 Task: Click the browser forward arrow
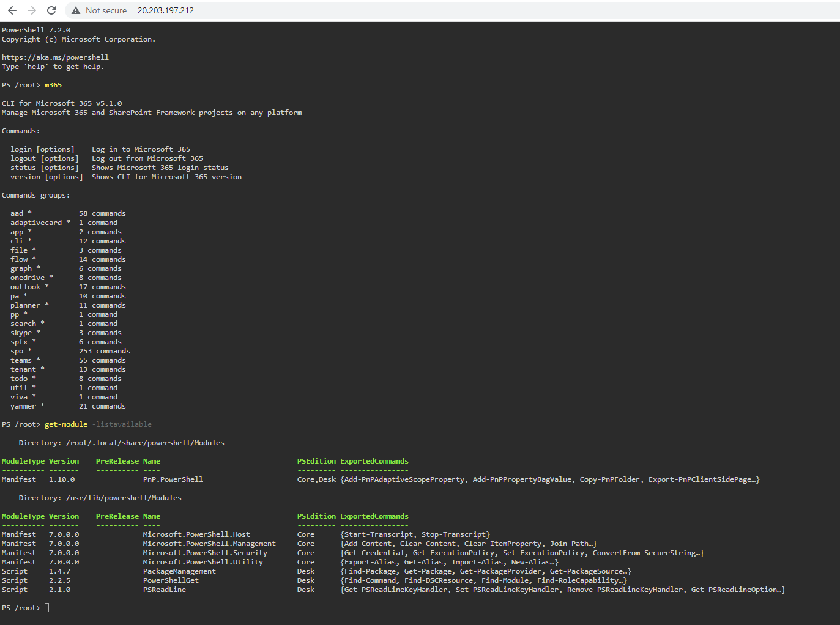(31, 10)
